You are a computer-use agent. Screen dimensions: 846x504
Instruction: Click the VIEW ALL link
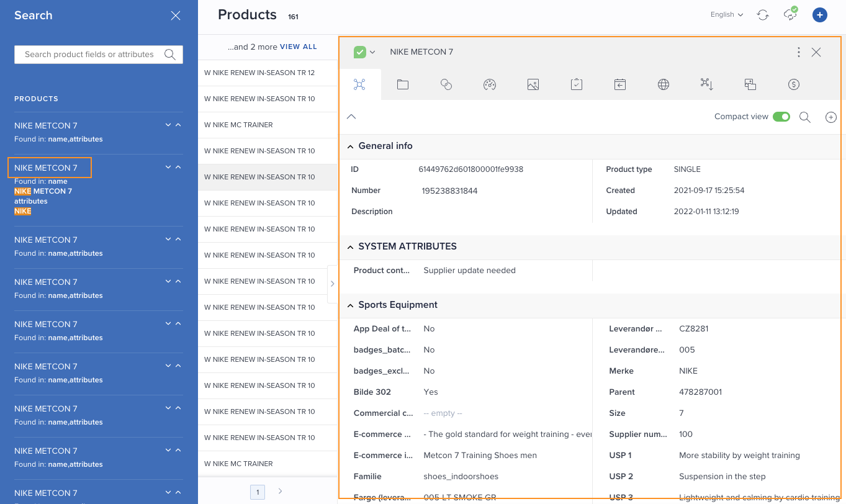pos(299,47)
